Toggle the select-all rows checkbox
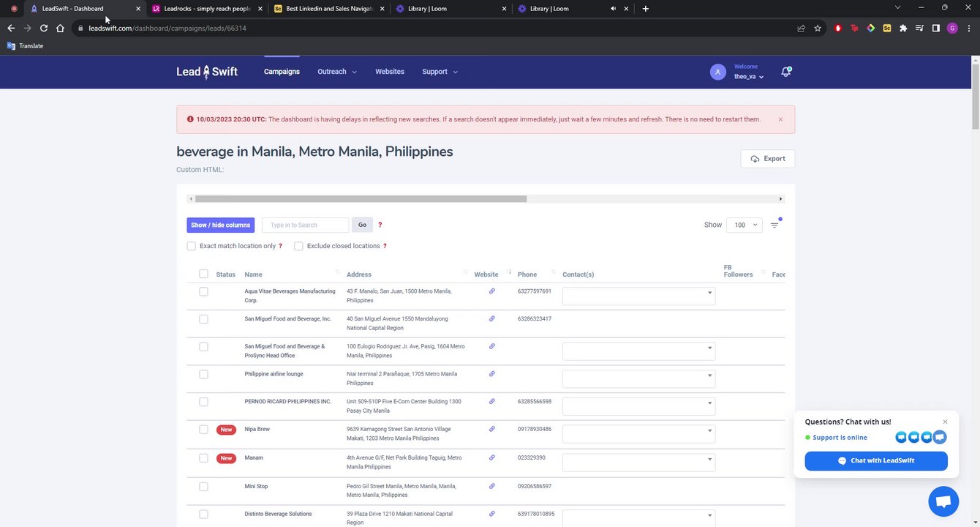980x527 pixels. (203, 274)
